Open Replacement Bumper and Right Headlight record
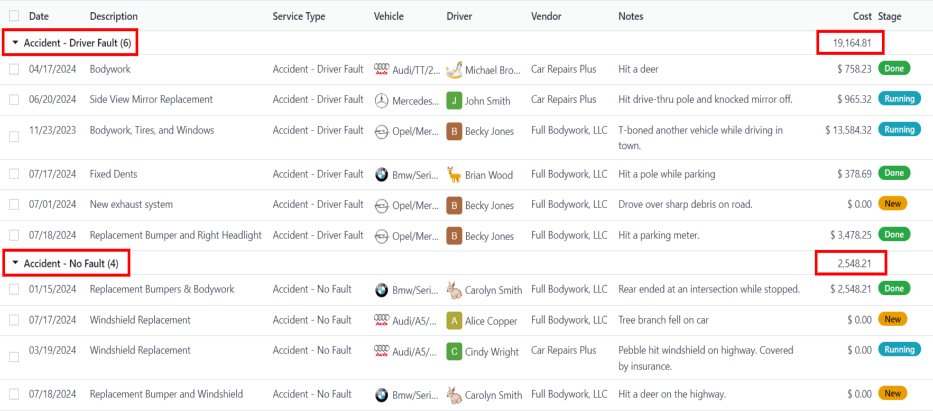Image resolution: width=933 pixels, height=411 pixels. (x=175, y=235)
